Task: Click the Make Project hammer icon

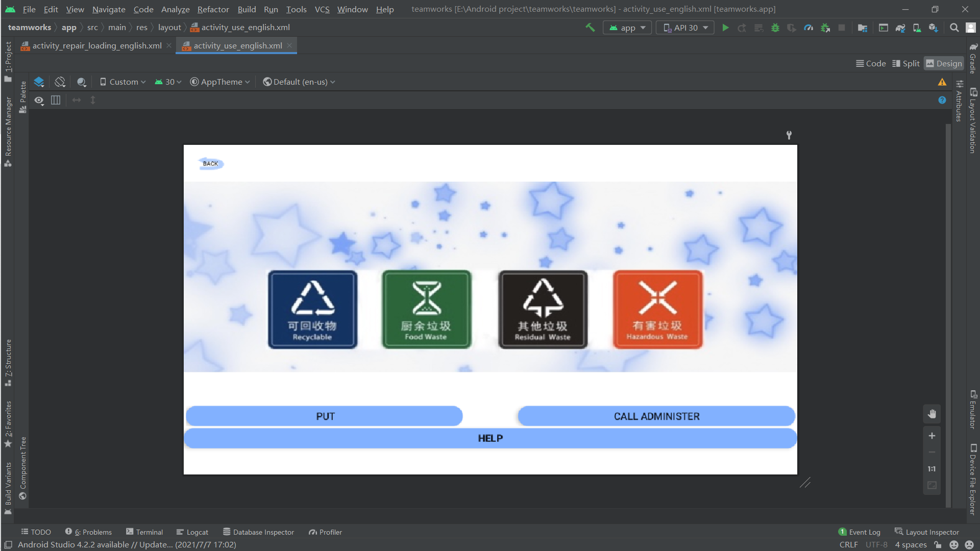Action: click(590, 28)
